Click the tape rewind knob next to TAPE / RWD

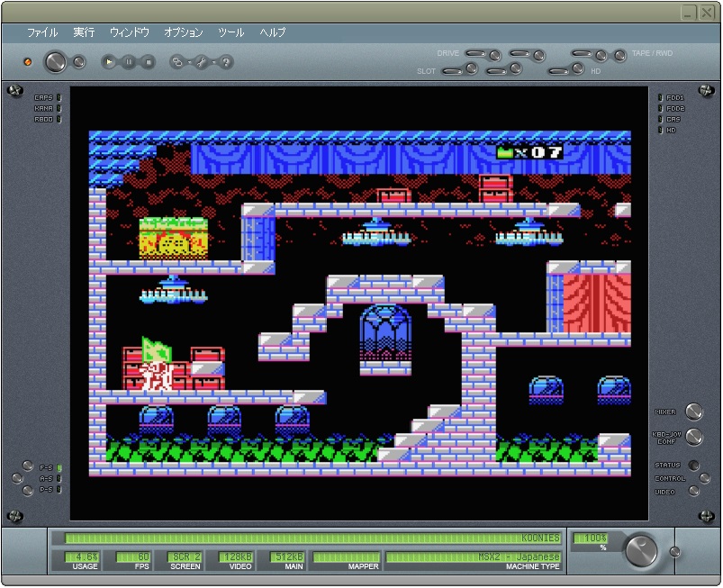(620, 56)
